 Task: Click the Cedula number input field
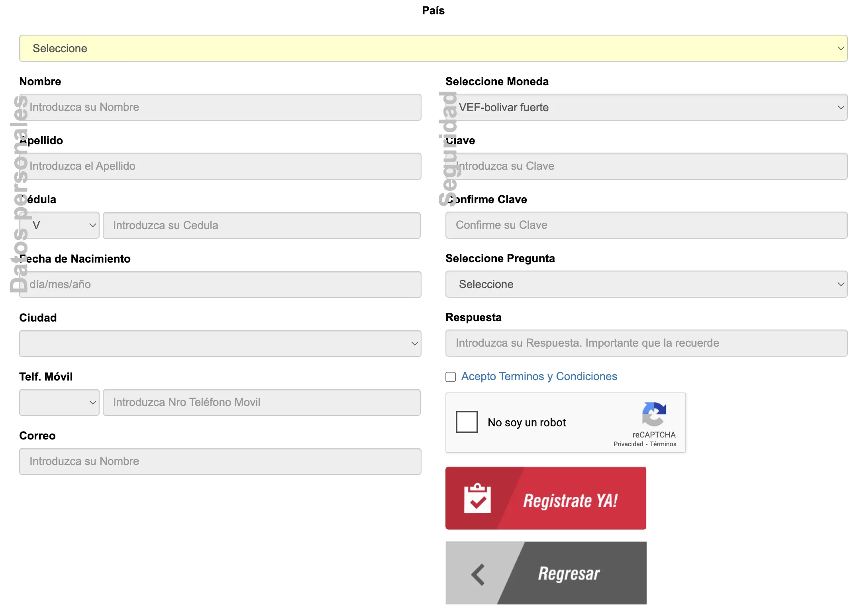tap(262, 225)
